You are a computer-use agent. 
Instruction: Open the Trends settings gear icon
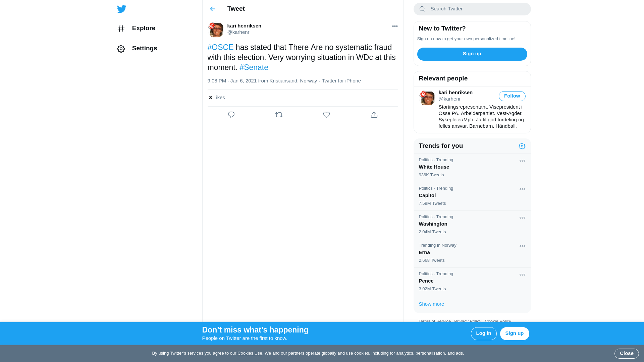(522, 146)
